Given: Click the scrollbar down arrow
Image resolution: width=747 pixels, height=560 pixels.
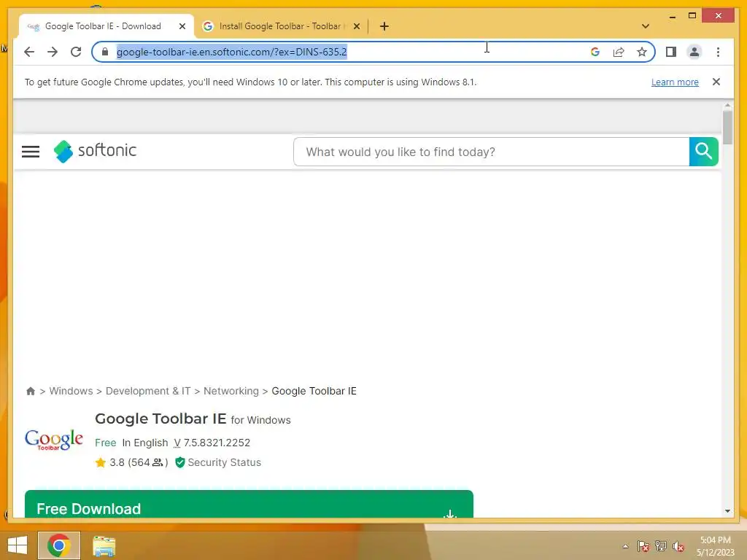Looking at the screenshot, I should click(727, 511).
